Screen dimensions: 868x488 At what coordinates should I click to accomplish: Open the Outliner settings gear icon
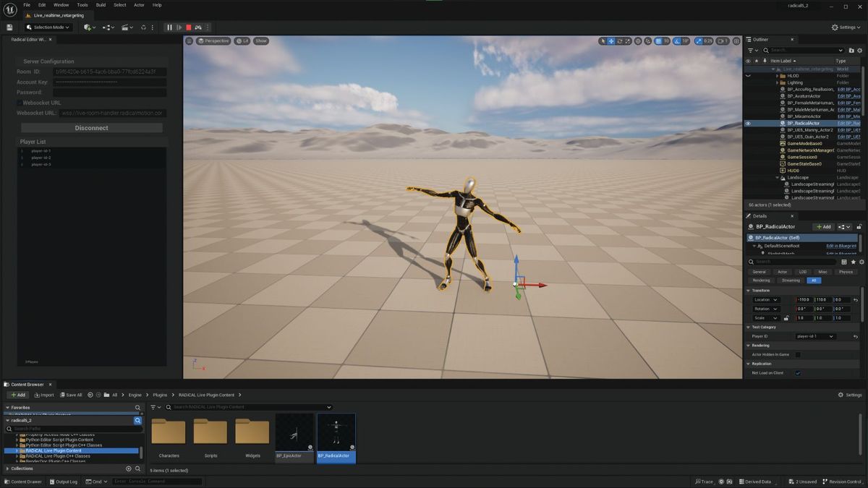coord(859,51)
